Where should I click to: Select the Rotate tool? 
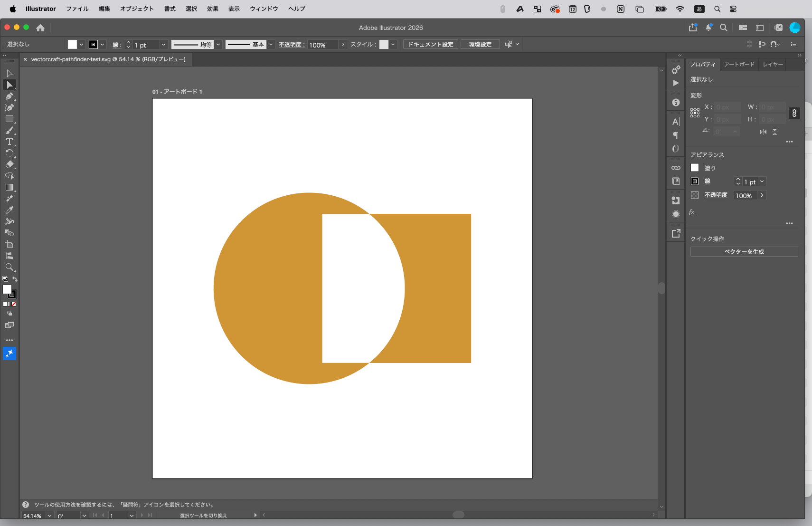pyautogui.click(x=9, y=153)
